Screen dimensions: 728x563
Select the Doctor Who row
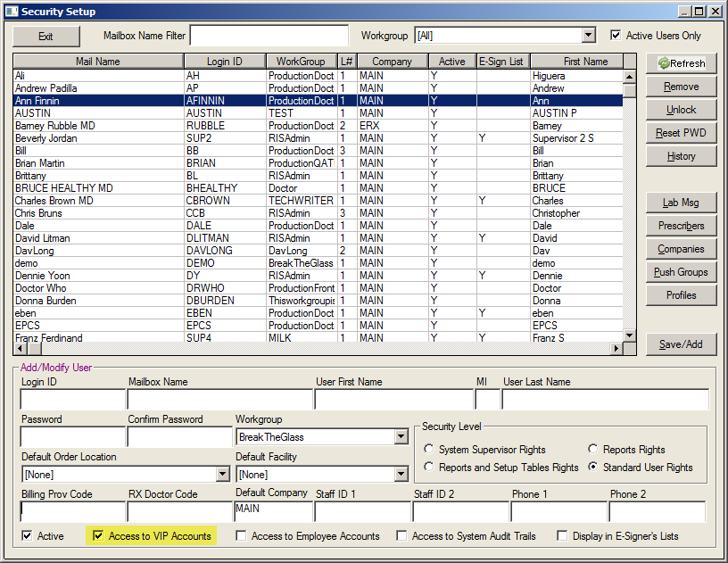click(x=318, y=288)
